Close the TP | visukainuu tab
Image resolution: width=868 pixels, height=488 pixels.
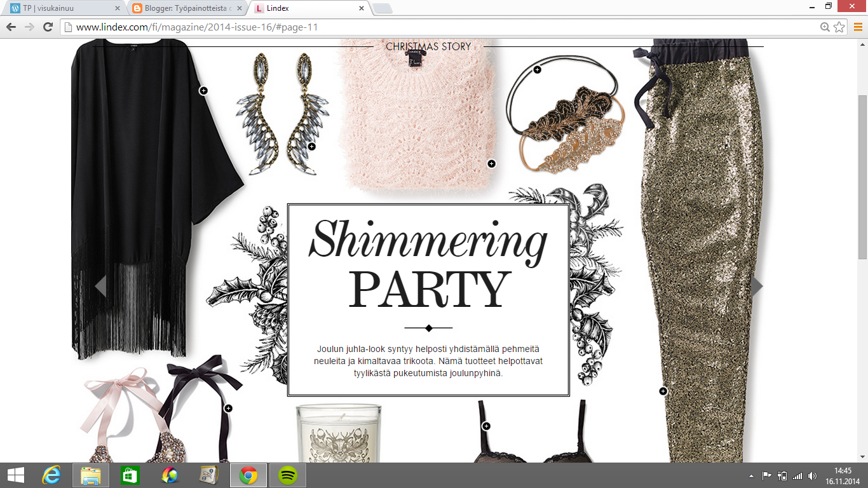[118, 8]
